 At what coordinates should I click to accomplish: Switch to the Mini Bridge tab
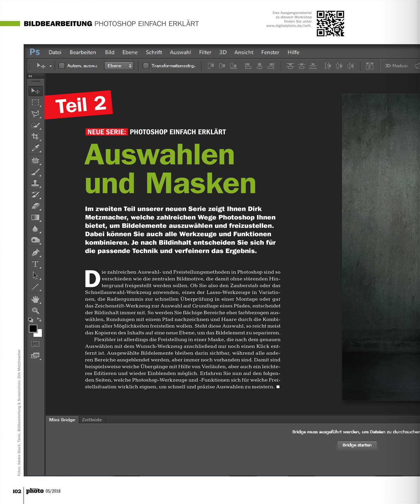tap(62, 420)
